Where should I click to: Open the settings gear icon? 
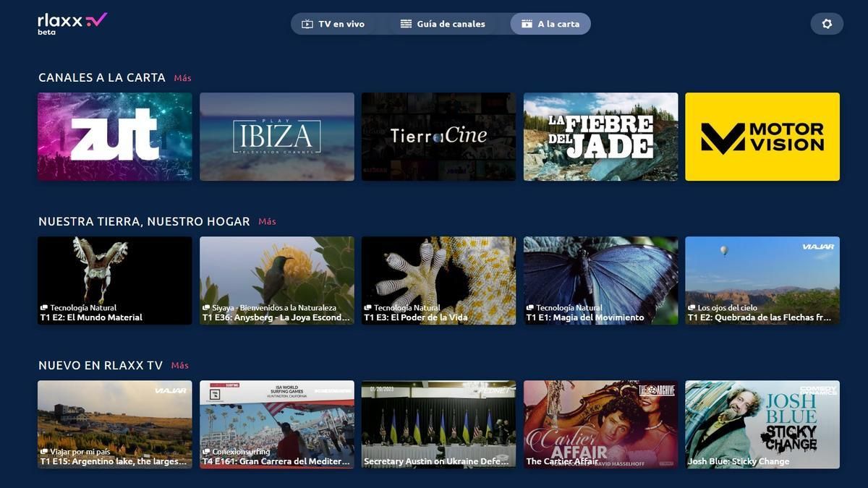pos(827,23)
